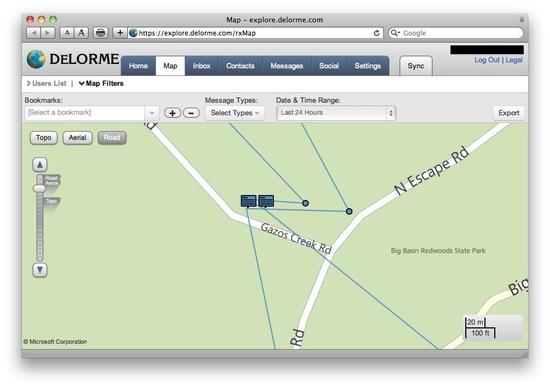
Task: Click the Legal link
Action: pos(514,60)
